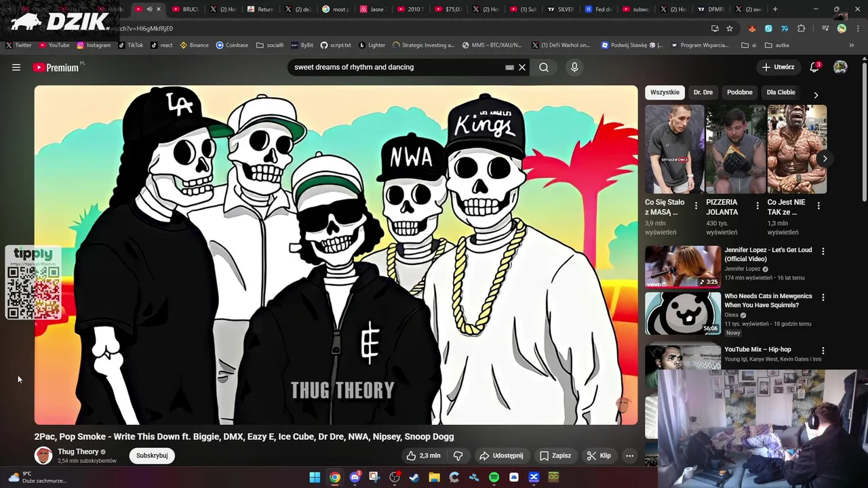
Task: Show next Shorts with the shelf arrow
Action: click(x=825, y=159)
